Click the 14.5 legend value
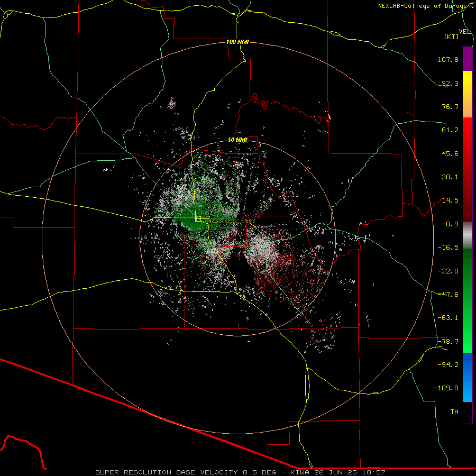476x476 pixels. pos(450,200)
